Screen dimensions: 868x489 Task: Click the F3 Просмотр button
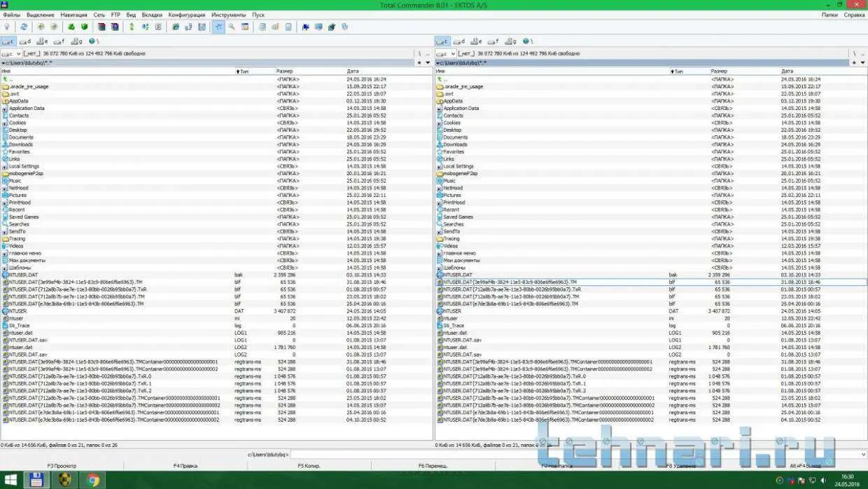click(62, 466)
